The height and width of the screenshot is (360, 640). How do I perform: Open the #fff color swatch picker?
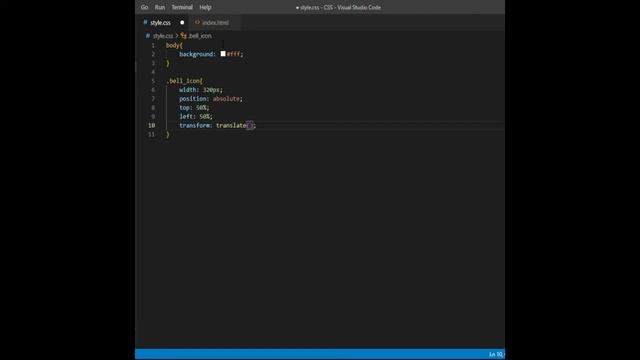point(223,54)
